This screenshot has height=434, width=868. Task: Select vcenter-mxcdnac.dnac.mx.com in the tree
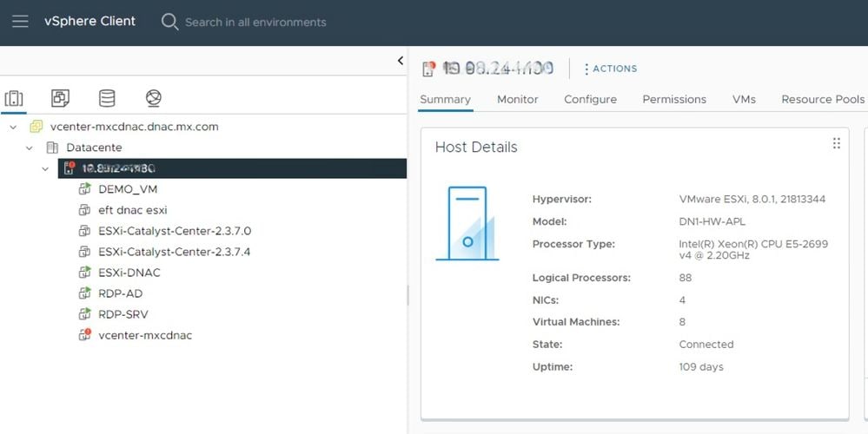point(134,127)
